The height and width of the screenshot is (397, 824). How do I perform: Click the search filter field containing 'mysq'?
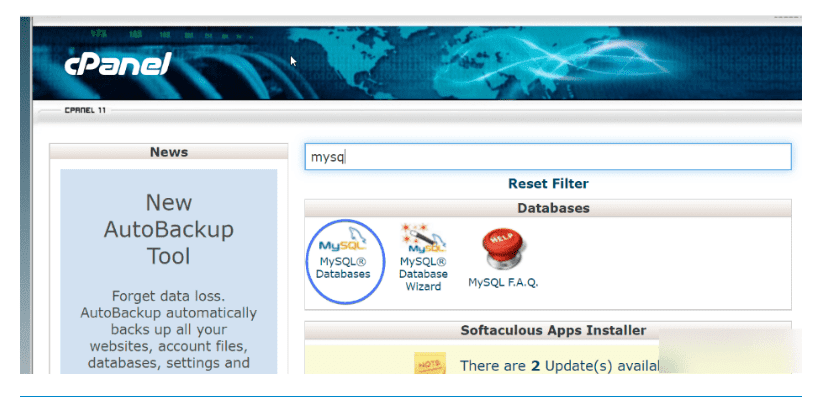coord(548,157)
